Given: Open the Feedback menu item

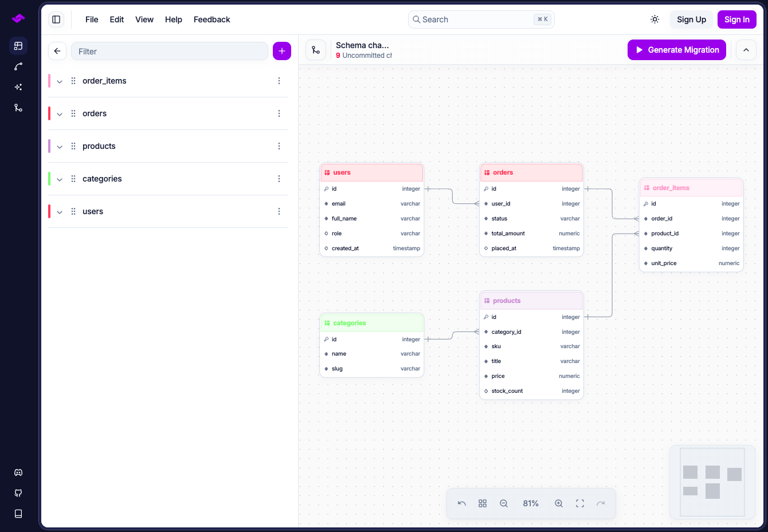Looking at the screenshot, I should point(212,19).
